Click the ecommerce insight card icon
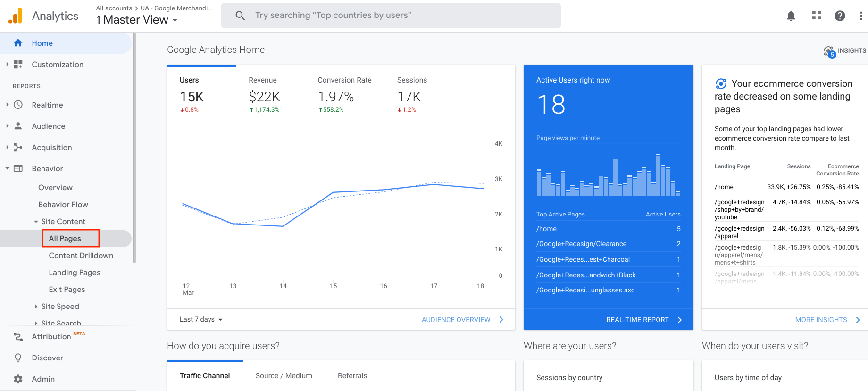 coord(721,83)
